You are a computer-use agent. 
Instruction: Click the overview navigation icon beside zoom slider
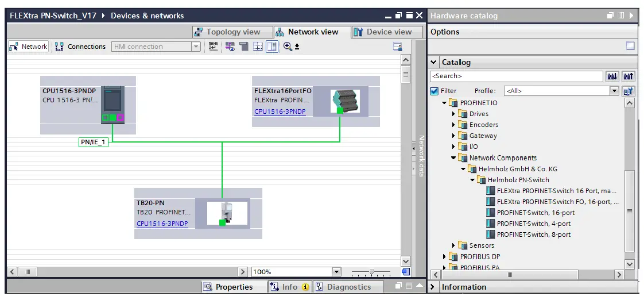coord(406,272)
